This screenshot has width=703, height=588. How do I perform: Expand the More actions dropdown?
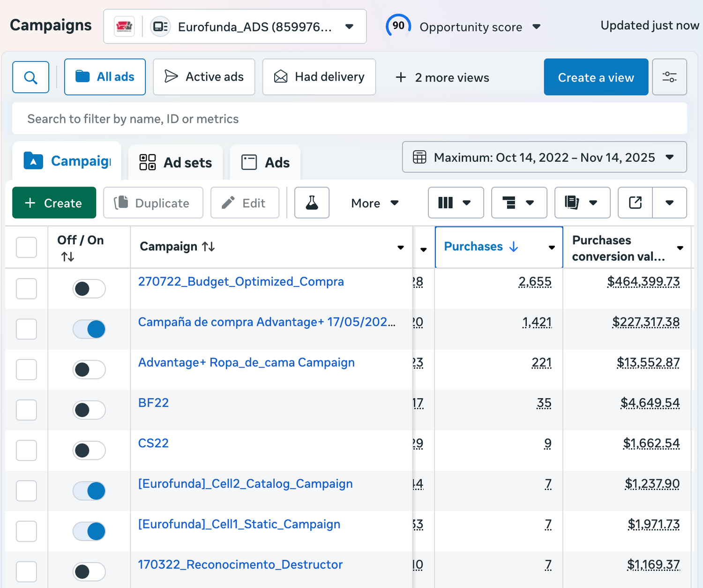pos(374,203)
